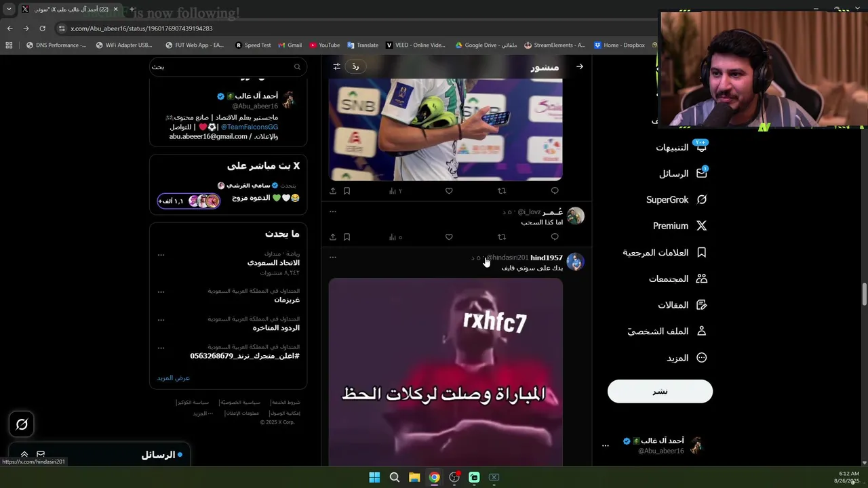
Task: Open a new Chrome tab
Action: coord(132,9)
